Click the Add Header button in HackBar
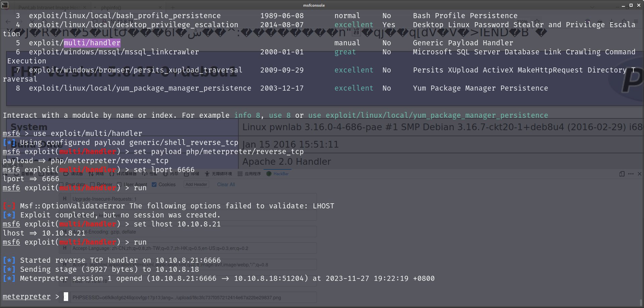 coord(196,185)
